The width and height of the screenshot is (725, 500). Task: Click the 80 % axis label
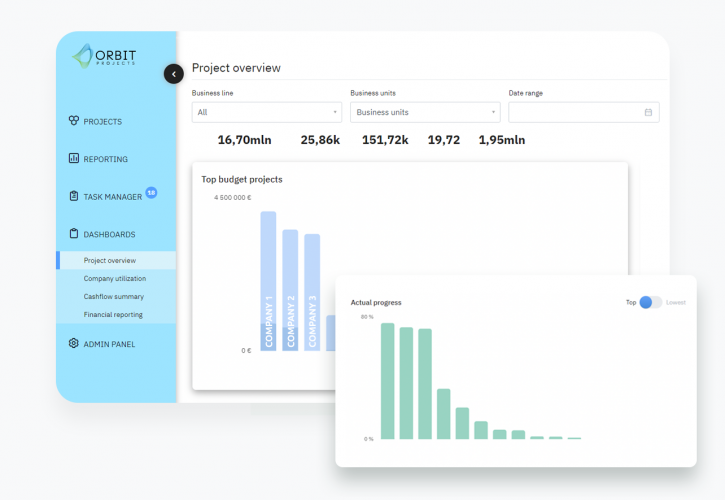[x=367, y=317]
